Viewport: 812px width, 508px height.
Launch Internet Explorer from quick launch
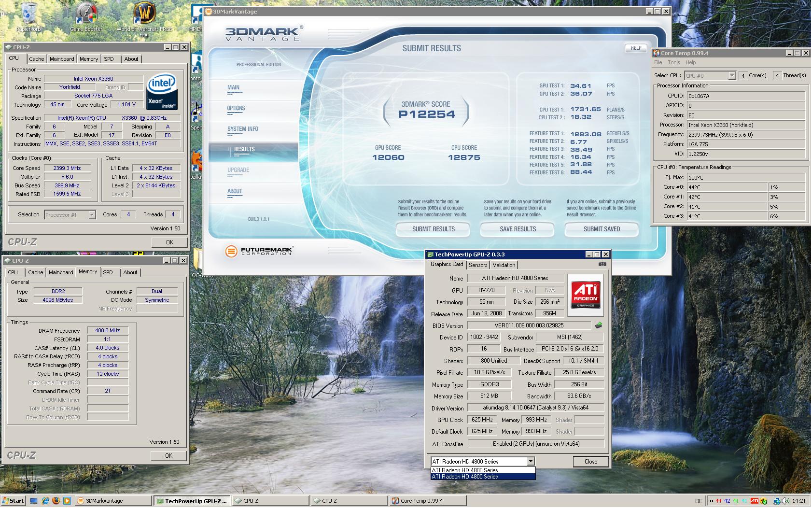pyautogui.click(x=45, y=501)
